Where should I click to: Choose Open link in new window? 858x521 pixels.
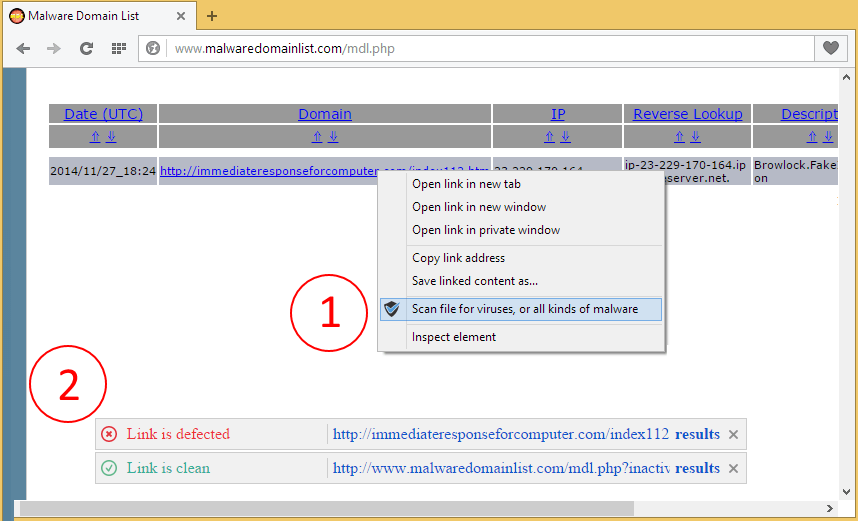pos(521,207)
